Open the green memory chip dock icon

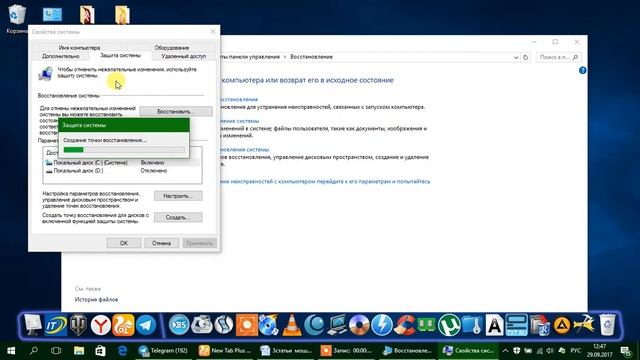tap(427, 325)
